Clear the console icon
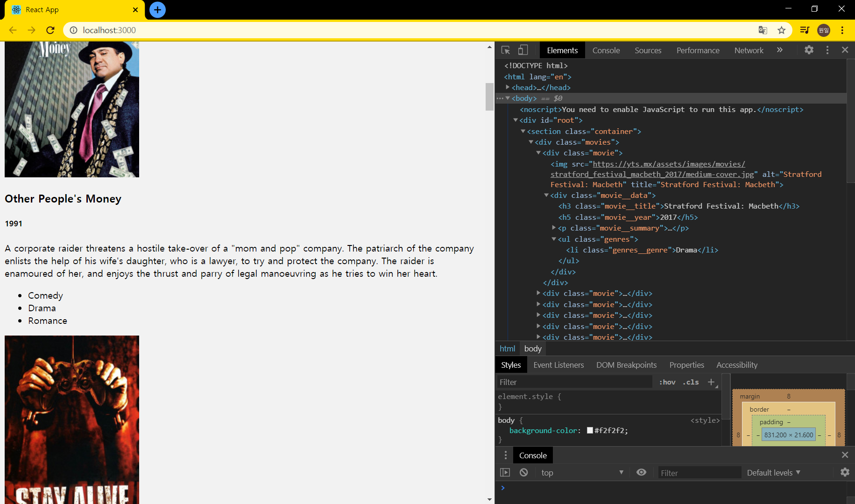The width and height of the screenshot is (855, 504). (523, 472)
